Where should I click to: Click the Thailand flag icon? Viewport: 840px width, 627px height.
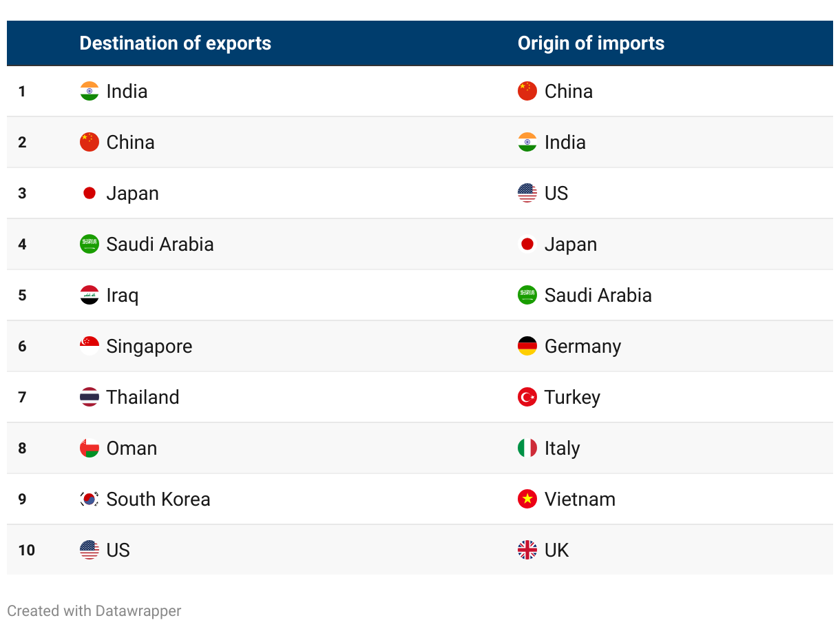90,397
